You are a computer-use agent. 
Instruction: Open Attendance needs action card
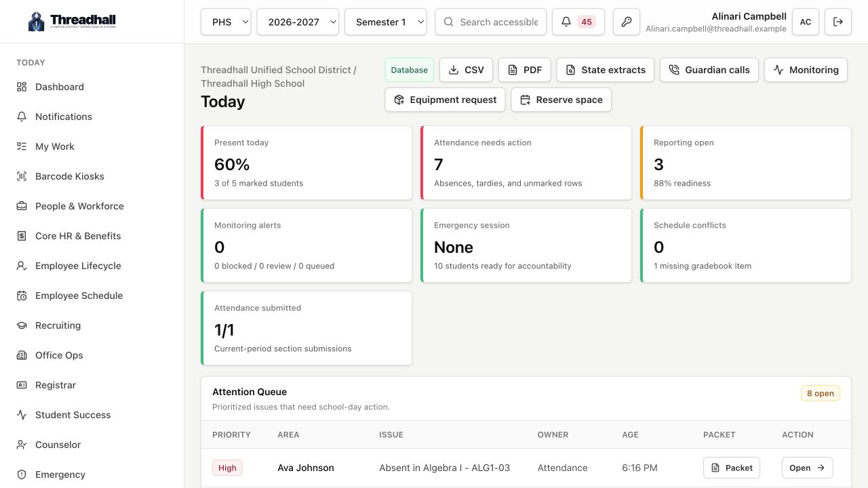click(x=526, y=163)
